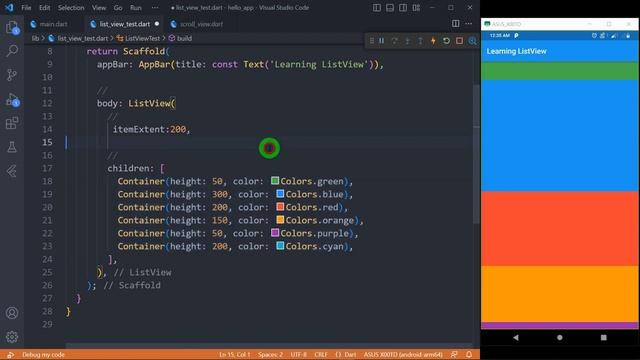640x360 pixels.
Task: Close unsaved list_view_test.dart tab dot
Action: pos(157,24)
